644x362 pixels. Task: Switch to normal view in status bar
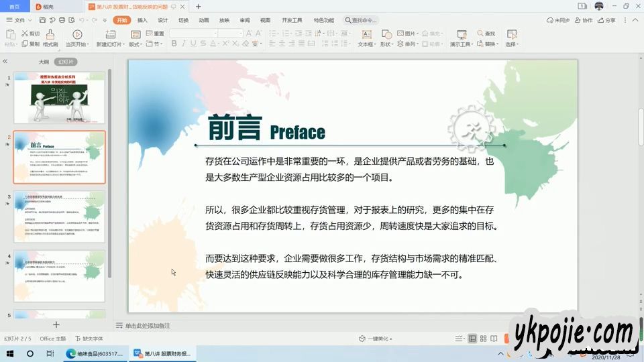pos(472,339)
